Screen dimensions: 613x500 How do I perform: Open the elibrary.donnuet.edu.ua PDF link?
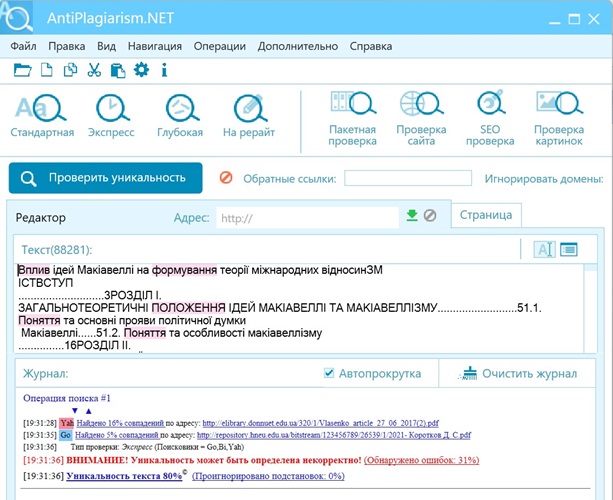(x=321, y=423)
